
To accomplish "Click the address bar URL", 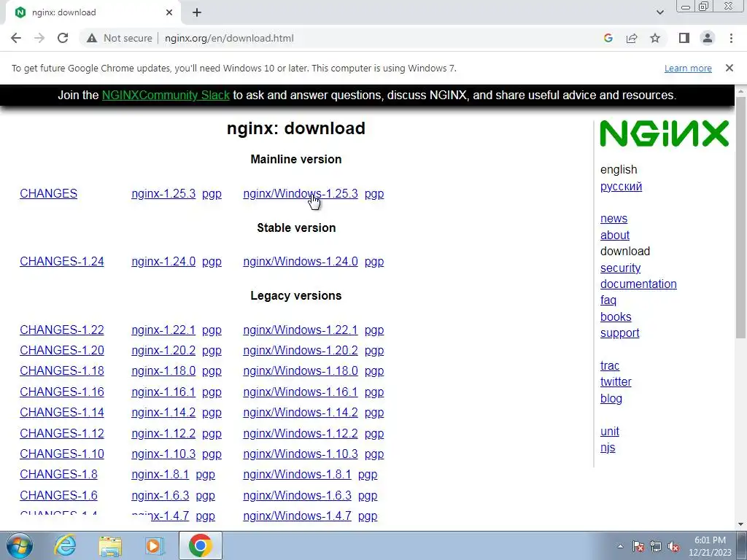I will pyautogui.click(x=229, y=38).
